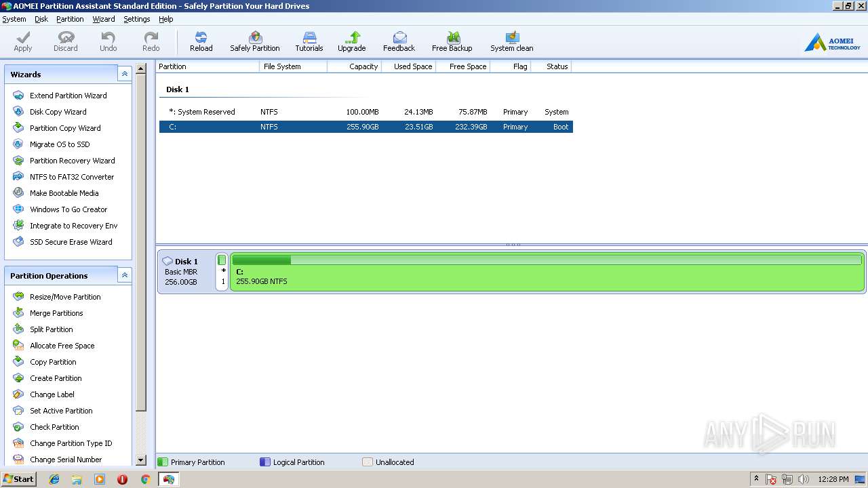
Task: Open the Partition Recovery Wizard
Action: [x=72, y=161]
